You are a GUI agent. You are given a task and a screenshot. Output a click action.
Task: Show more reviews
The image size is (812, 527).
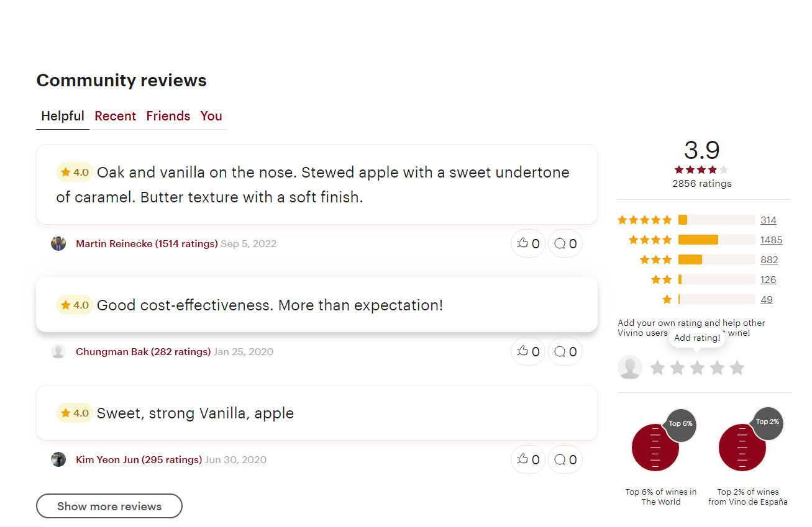click(x=109, y=506)
